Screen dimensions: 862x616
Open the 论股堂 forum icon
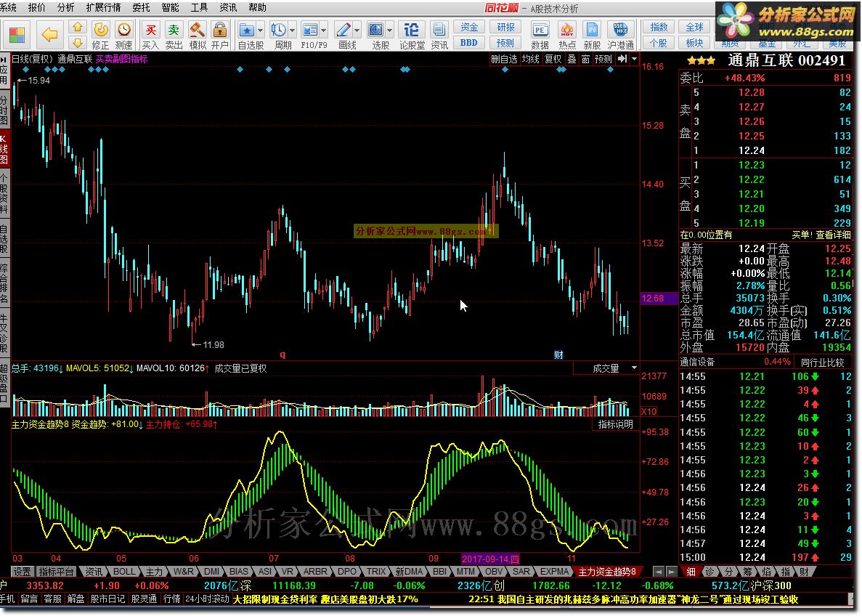point(412,35)
